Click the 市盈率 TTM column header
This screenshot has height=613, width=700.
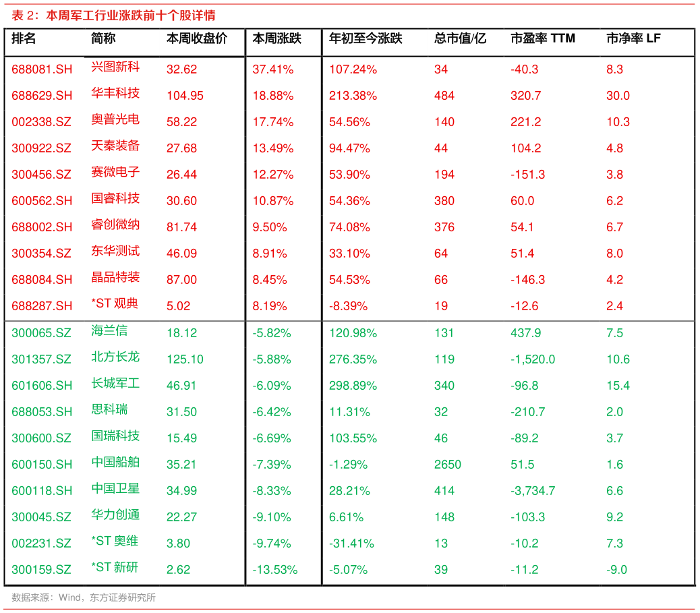coord(543,39)
